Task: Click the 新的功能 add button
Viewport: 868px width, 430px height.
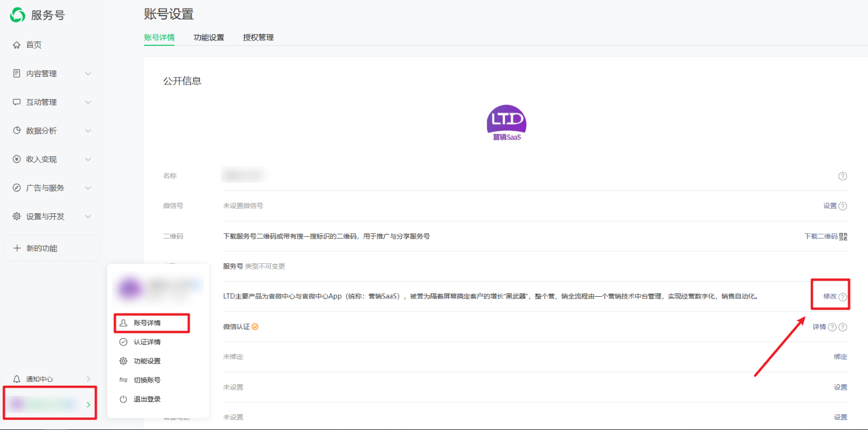Action: point(52,248)
